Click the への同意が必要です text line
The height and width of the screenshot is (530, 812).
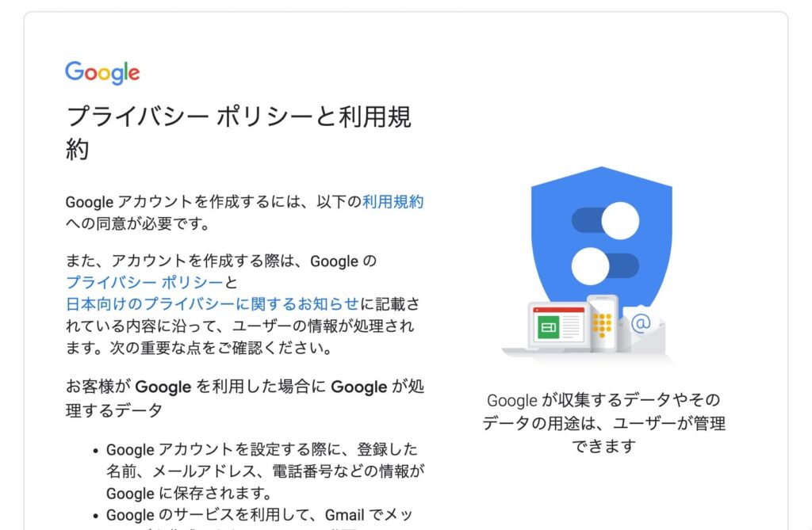138,223
